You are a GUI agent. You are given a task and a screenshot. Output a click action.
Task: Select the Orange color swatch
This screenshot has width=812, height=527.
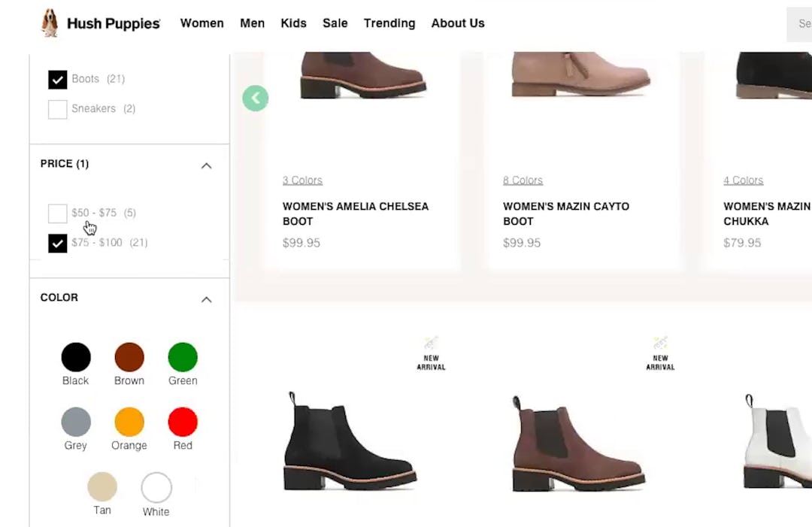click(129, 423)
